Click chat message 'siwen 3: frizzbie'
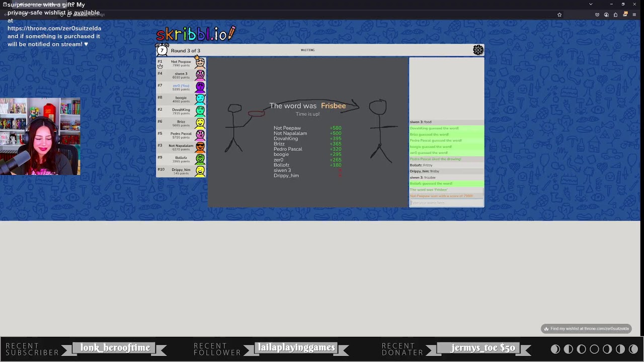This screenshot has width=644, height=362. [x=423, y=177]
